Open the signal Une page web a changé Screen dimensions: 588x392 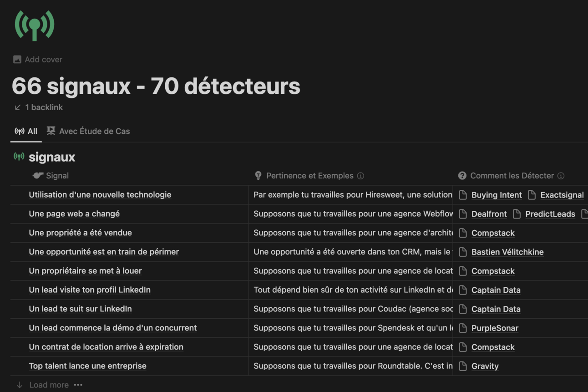pos(74,214)
